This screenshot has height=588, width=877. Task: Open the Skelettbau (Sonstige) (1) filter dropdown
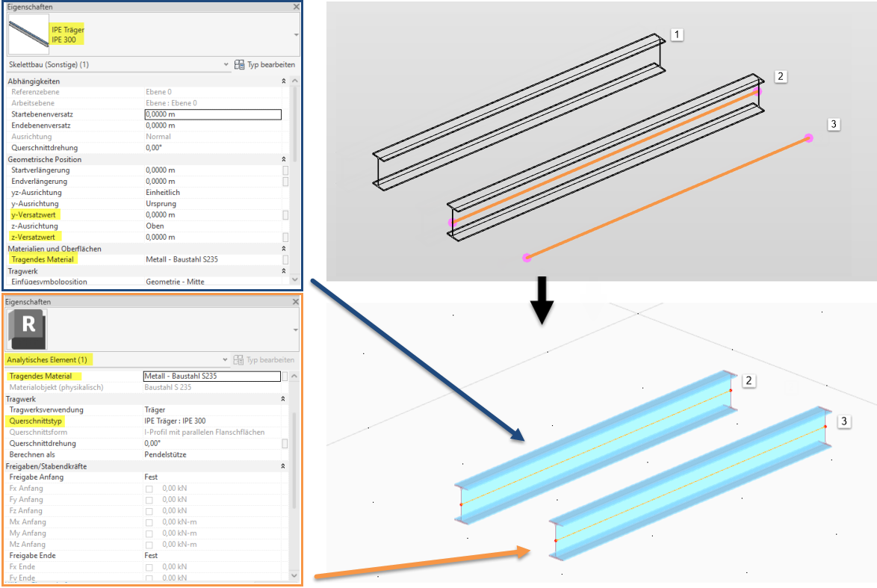pyautogui.click(x=226, y=64)
